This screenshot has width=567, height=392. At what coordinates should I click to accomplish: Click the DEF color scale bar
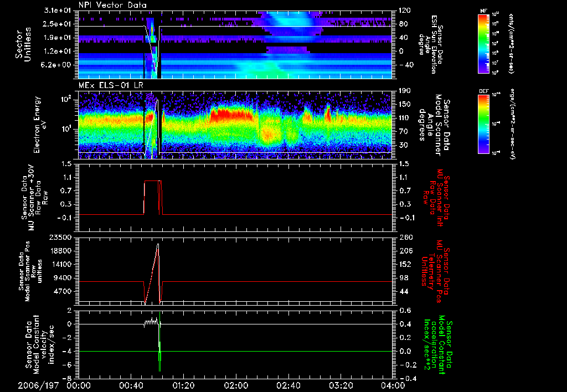click(484, 124)
